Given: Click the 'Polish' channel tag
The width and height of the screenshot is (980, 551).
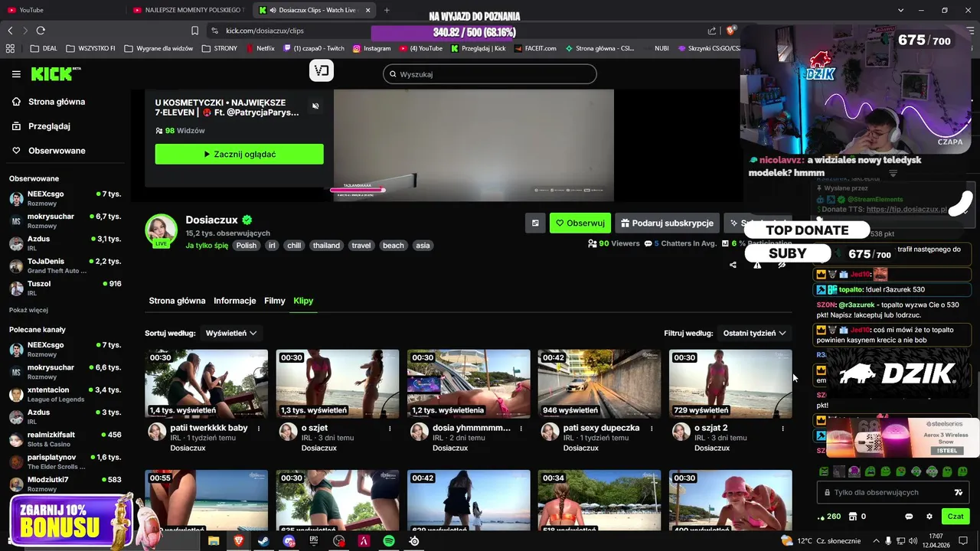Looking at the screenshot, I should 247,246.
